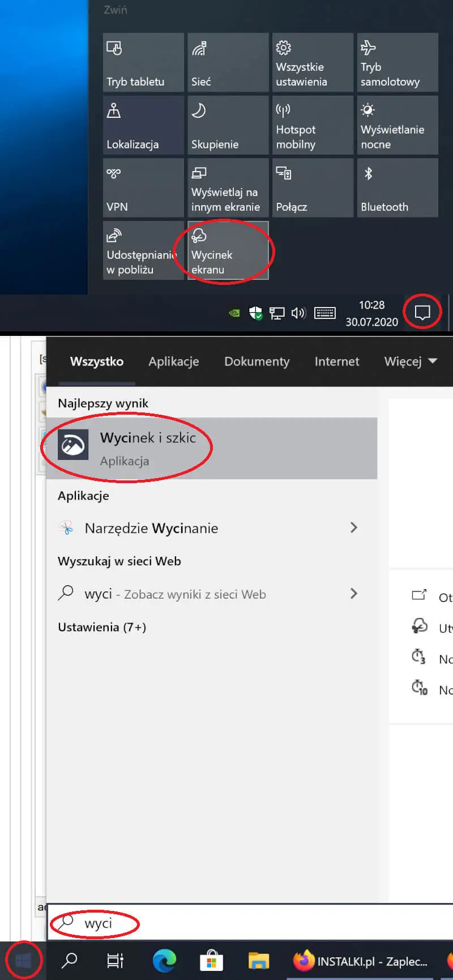Viewport: 453px width, 980px height.
Task: Open the touch keyboard tray icon
Action: (x=325, y=313)
